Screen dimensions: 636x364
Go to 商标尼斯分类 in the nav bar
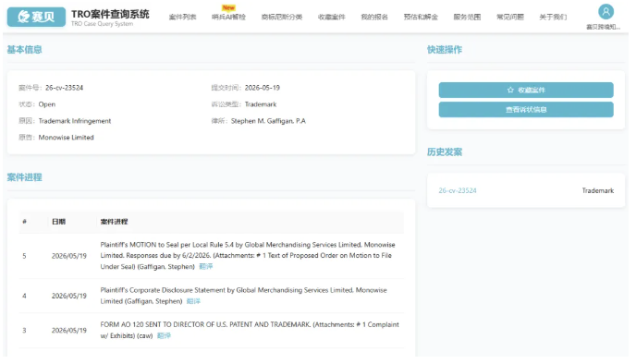point(282,17)
